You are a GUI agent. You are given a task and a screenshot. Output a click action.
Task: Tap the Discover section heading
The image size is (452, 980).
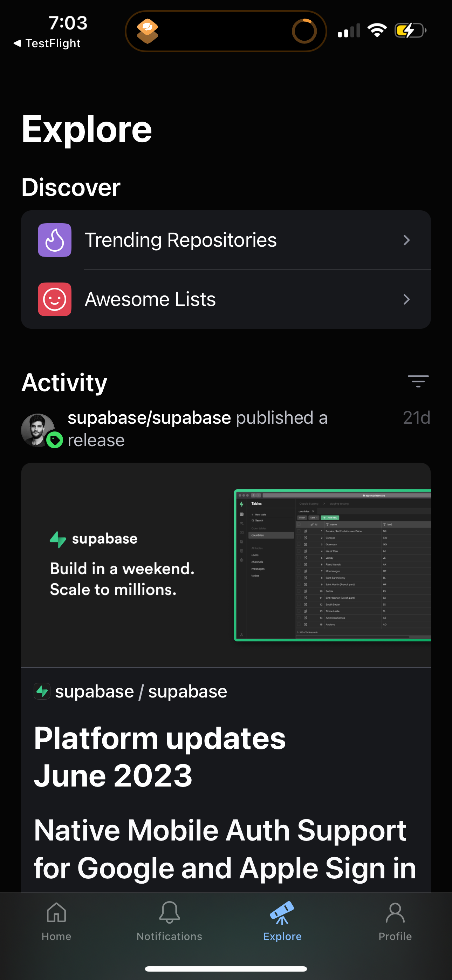71,188
